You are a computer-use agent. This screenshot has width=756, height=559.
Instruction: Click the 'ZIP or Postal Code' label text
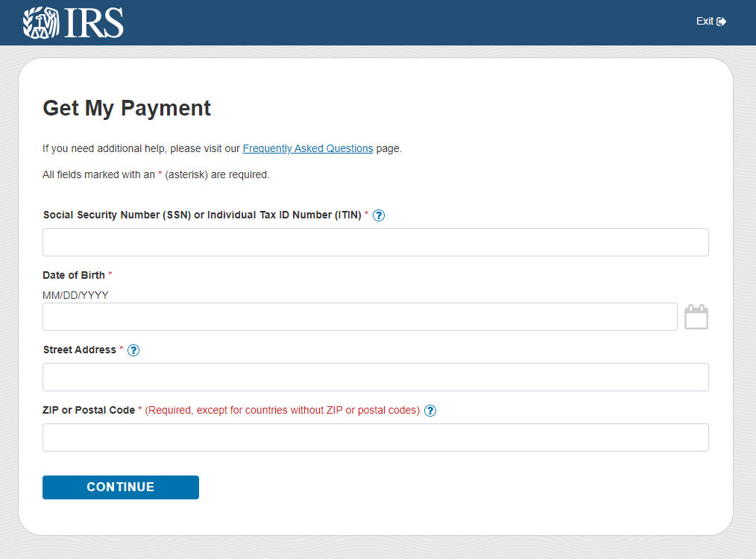tap(89, 410)
